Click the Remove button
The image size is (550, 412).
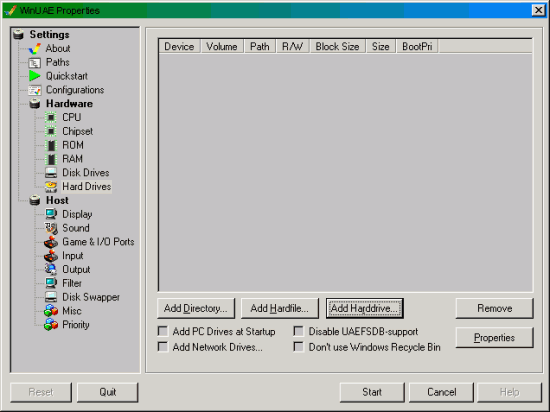(x=495, y=309)
